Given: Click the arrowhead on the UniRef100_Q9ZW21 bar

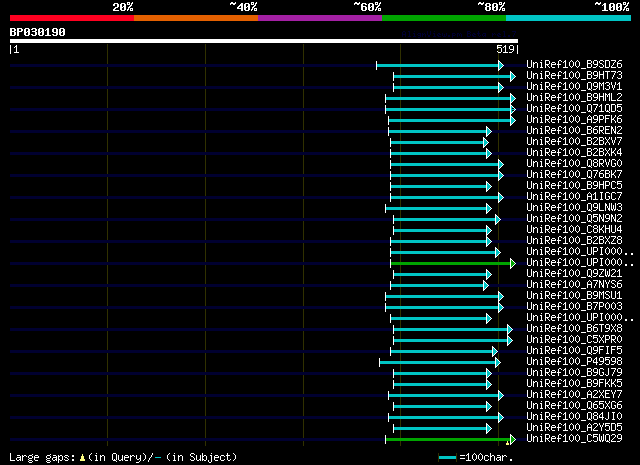Looking at the screenshot, I should coord(489,275).
